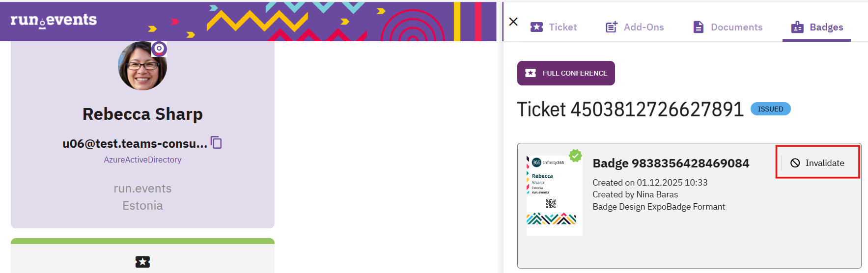Go to the Documents tab
The height and width of the screenshot is (273, 868).
pos(728,27)
